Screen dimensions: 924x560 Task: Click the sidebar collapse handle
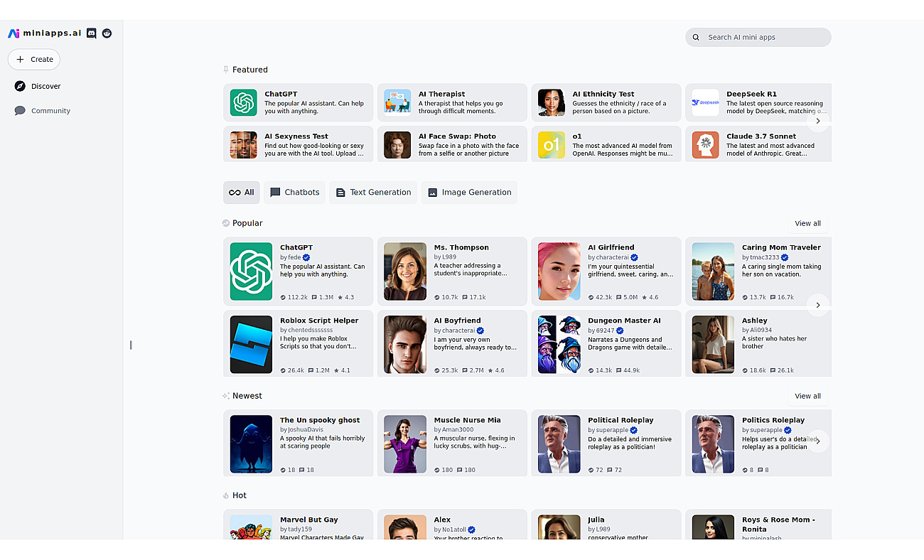131,345
